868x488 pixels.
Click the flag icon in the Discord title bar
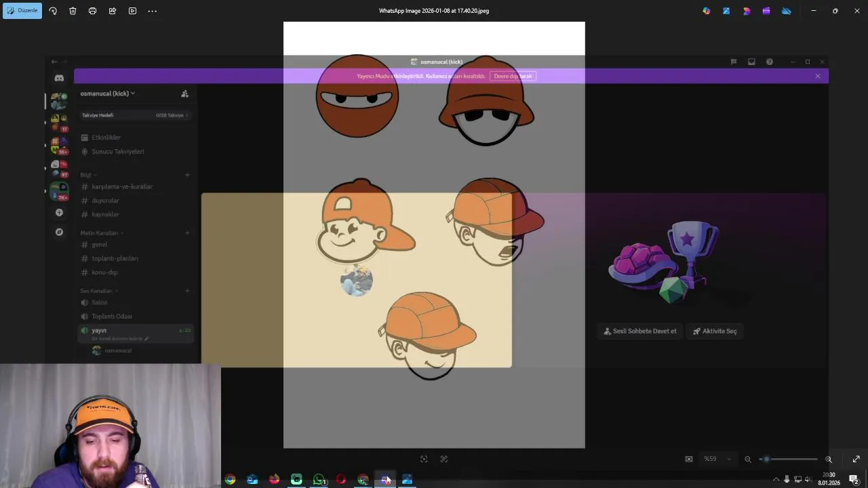click(x=734, y=62)
